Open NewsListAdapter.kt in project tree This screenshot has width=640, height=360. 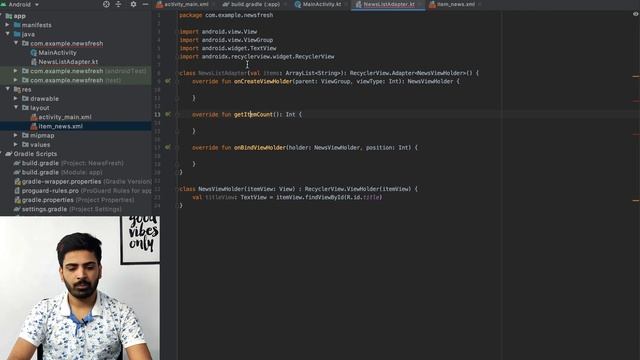click(x=68, y=62)
